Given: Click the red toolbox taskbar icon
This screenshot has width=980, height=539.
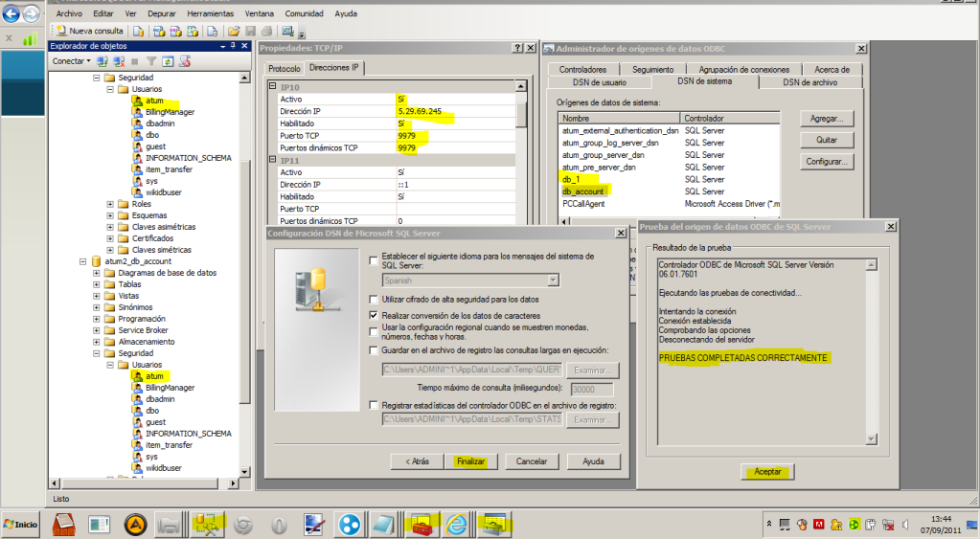Looking at the screenshot, I should (x=422, y=523).
